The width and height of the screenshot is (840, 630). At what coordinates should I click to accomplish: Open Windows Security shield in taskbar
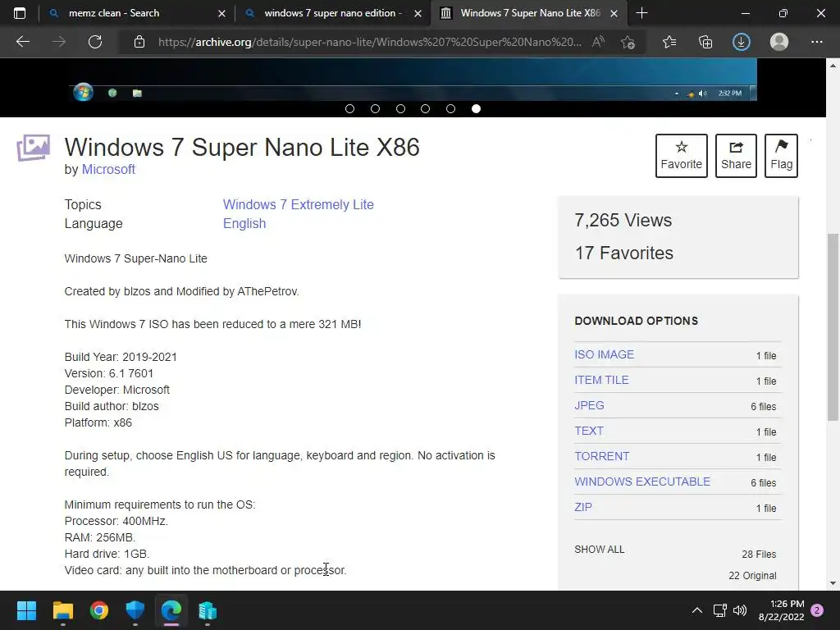(x=135, y=610)
